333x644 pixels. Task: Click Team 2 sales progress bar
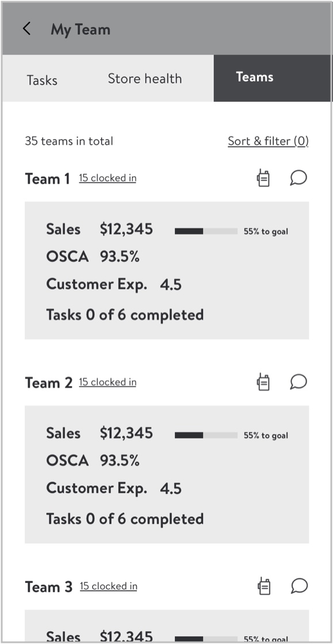[206, 435]
